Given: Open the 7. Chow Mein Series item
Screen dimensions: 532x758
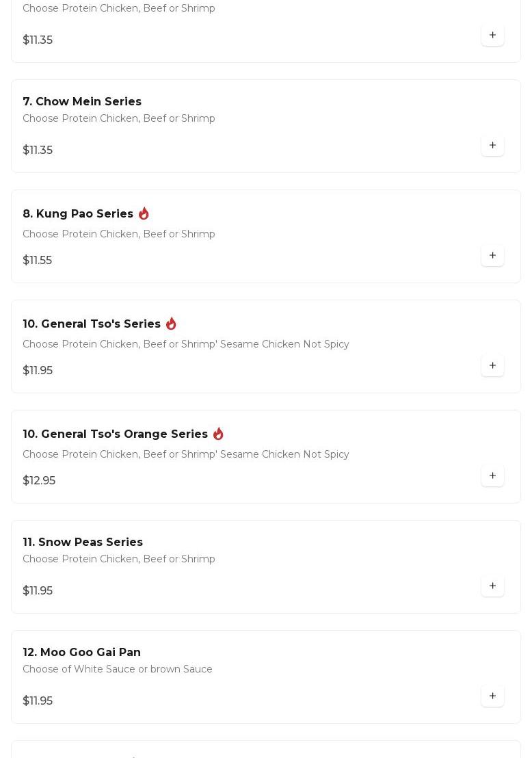Looking at the screenshot, I should (x=82, y=102).
